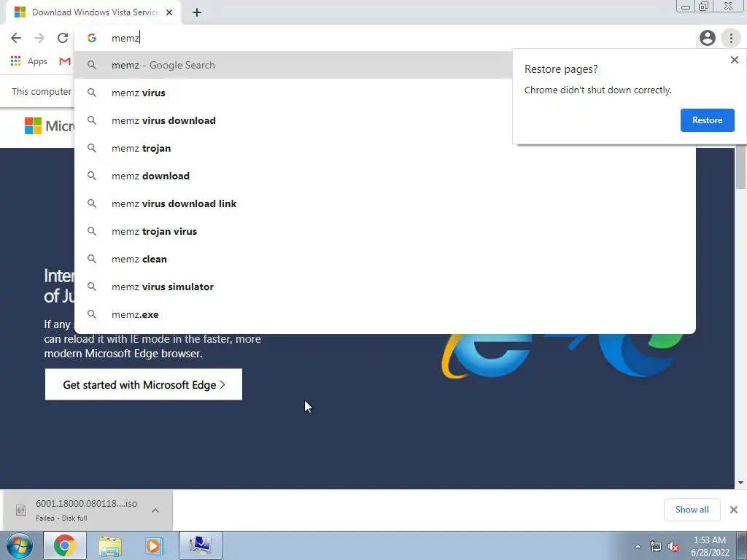The width and height of the screenshot is (747, 560).
Task: Open the Windows Start menu orb
Action: pos(19,545)
